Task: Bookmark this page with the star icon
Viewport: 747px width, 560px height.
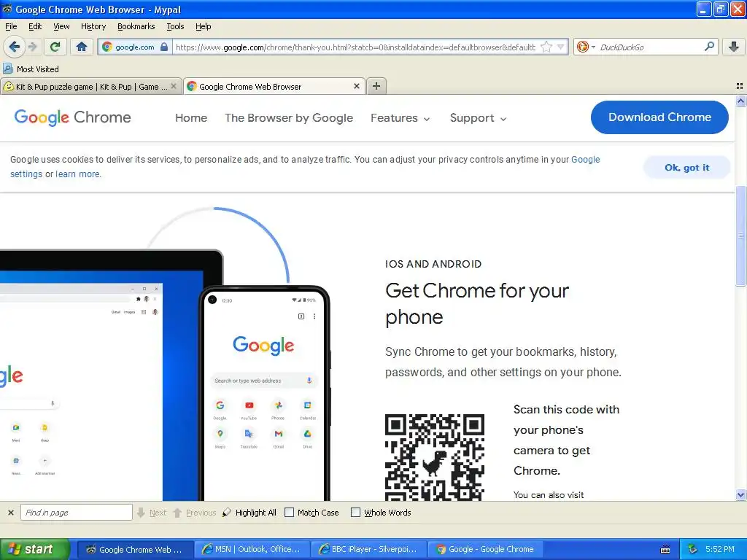Action: click(546, 47)
